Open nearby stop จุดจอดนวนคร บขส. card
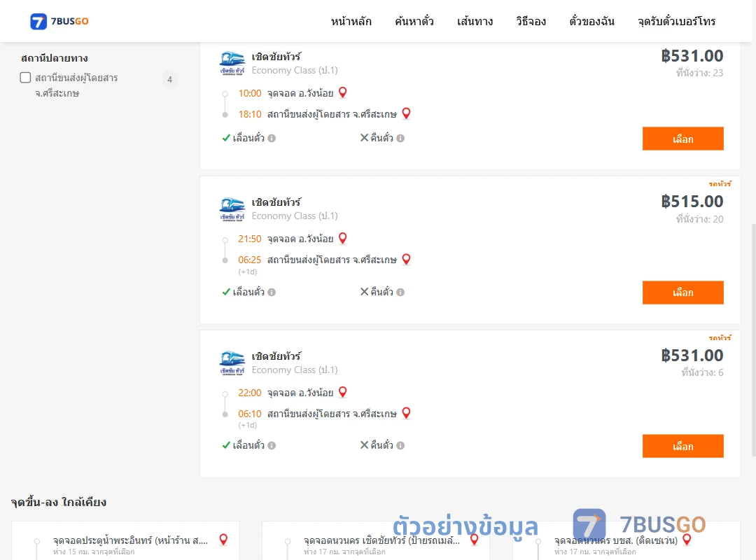Image resolution: width=756 pixels, height=560 pixels. coord(626,540)
